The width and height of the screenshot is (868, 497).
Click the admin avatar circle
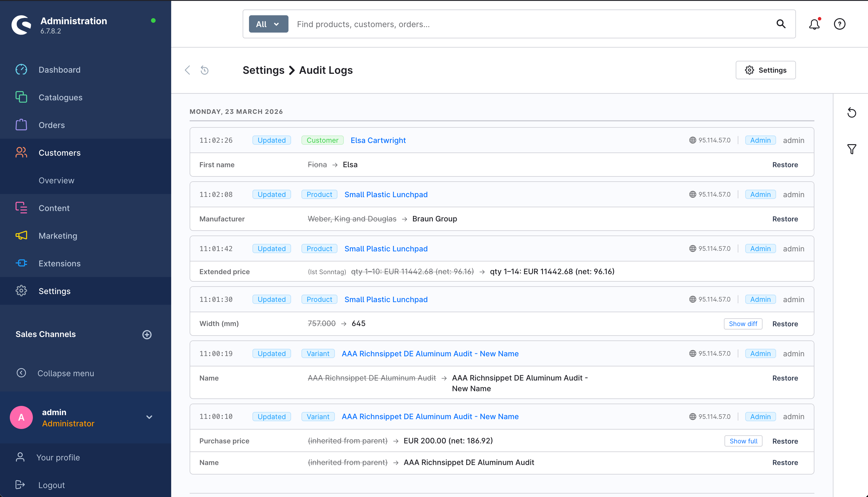[21, 417]
